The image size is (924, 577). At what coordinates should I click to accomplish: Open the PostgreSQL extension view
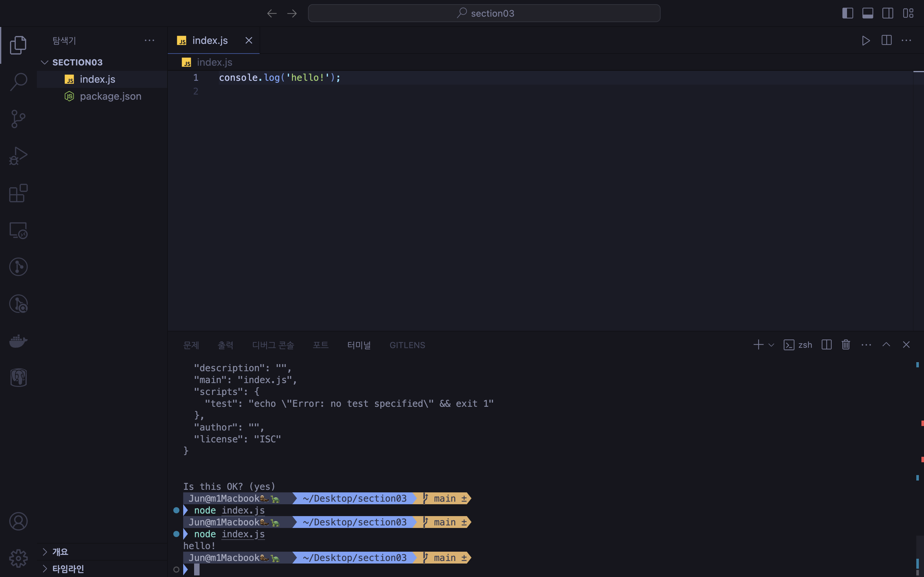coord(18,378)
